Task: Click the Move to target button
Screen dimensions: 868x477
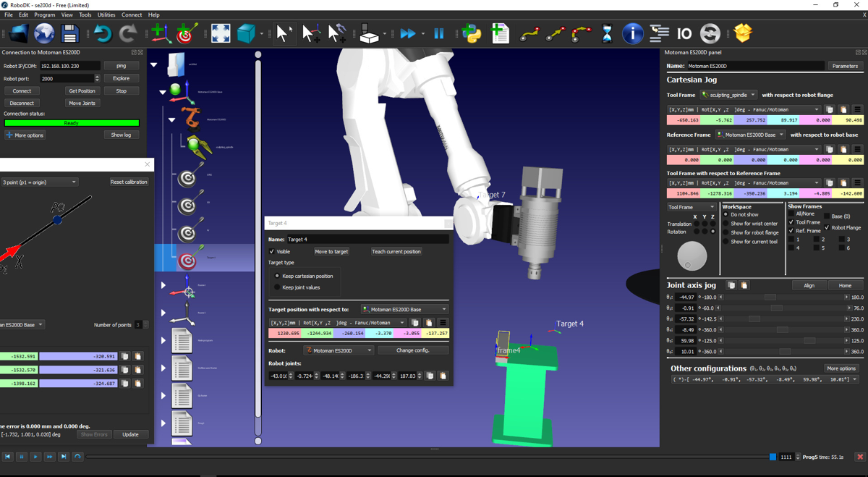Action: (x=331, y=252)
